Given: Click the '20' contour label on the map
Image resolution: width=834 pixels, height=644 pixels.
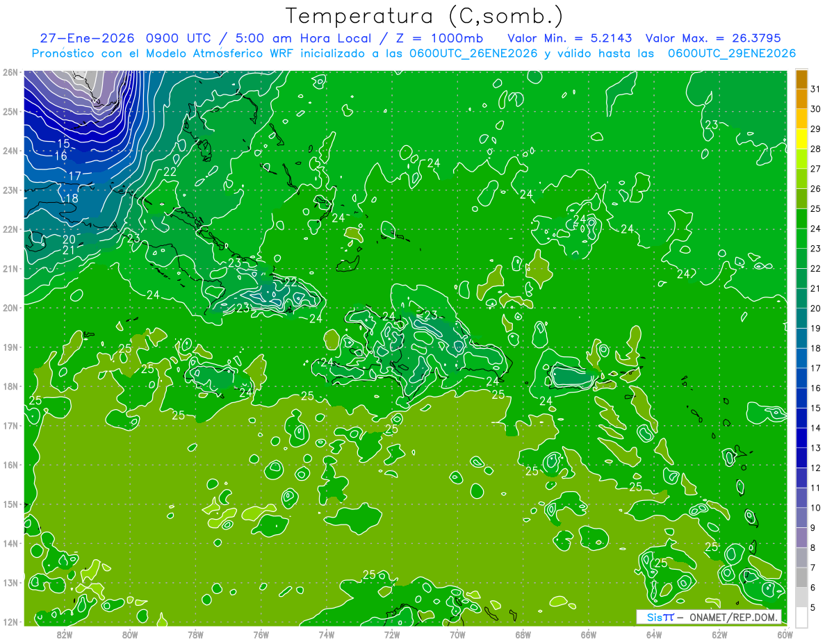Looking at the screenshot, I should coord(69,240).
